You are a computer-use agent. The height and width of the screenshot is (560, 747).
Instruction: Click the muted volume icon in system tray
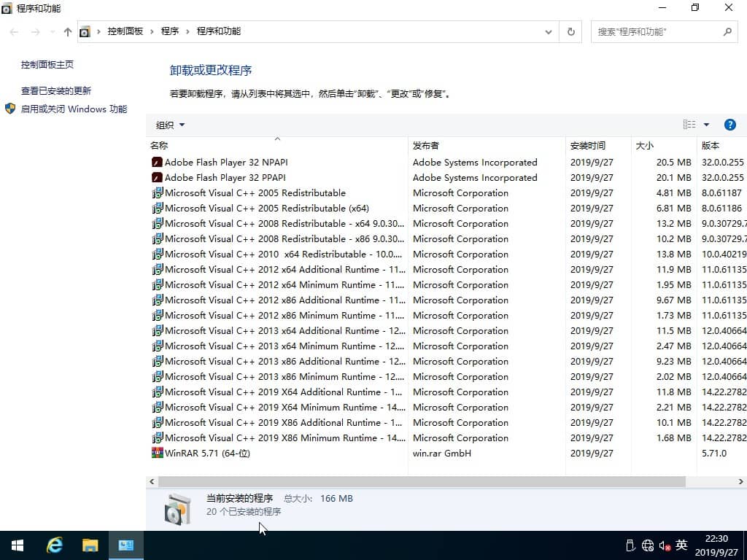pyautogui.click(x=665, y=545)
